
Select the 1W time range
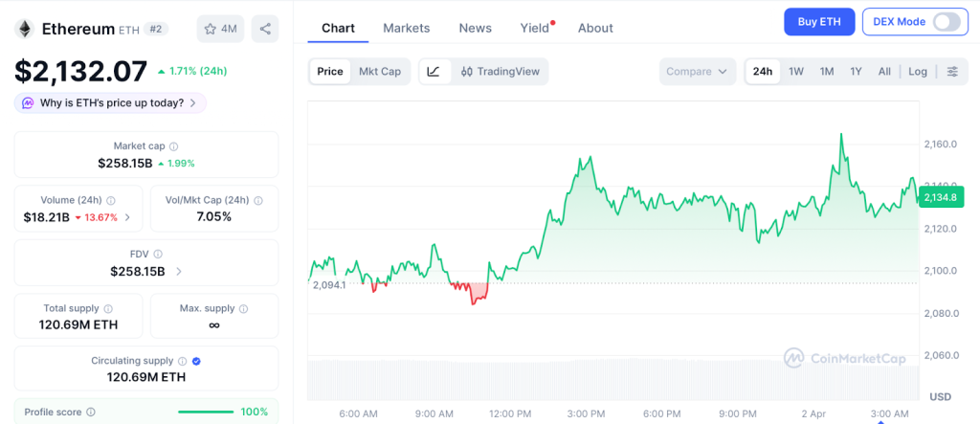[x=796, y=72]
